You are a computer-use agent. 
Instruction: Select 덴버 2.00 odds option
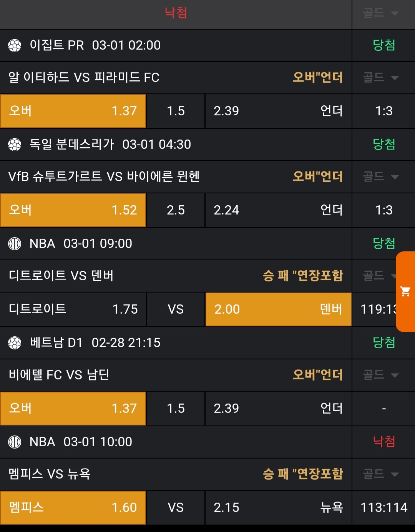[x=278, y=309]
